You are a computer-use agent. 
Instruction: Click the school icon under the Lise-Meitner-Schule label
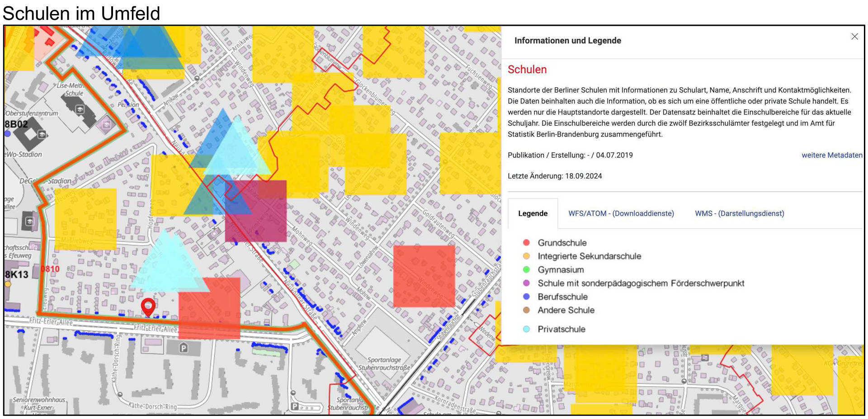tap(80, 109)
